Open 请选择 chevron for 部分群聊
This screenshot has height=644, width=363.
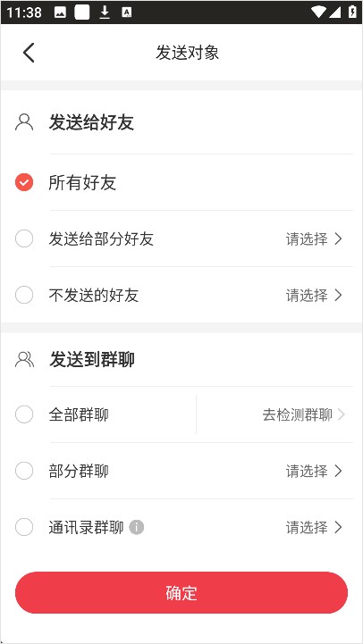click(x=314, y=471)
